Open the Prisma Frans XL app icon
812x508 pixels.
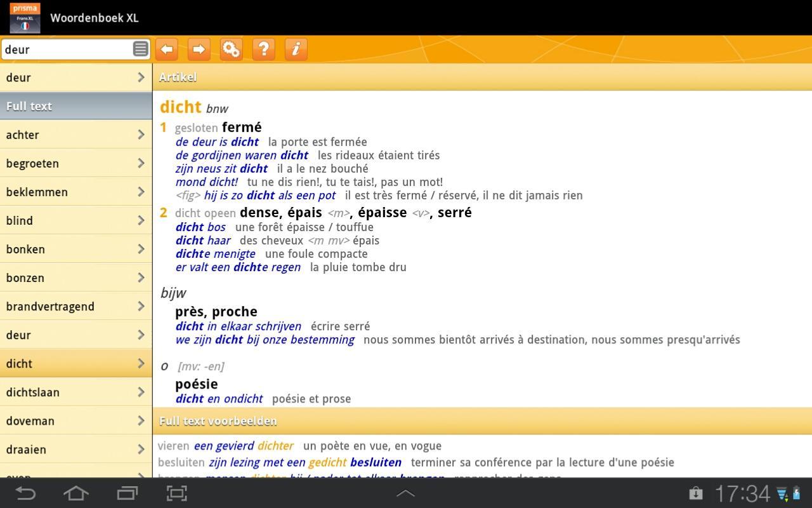25,18
